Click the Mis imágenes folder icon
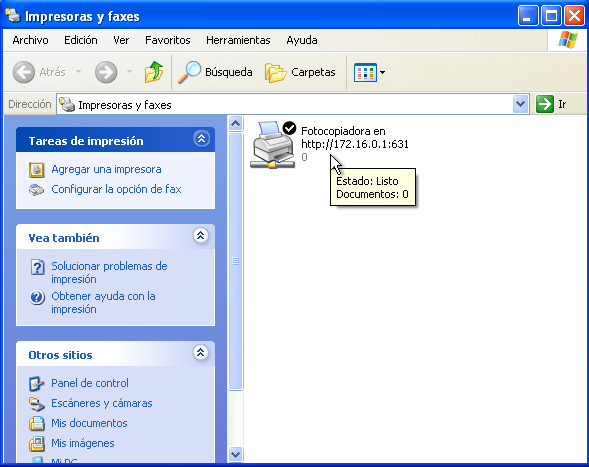 (37, 444)
